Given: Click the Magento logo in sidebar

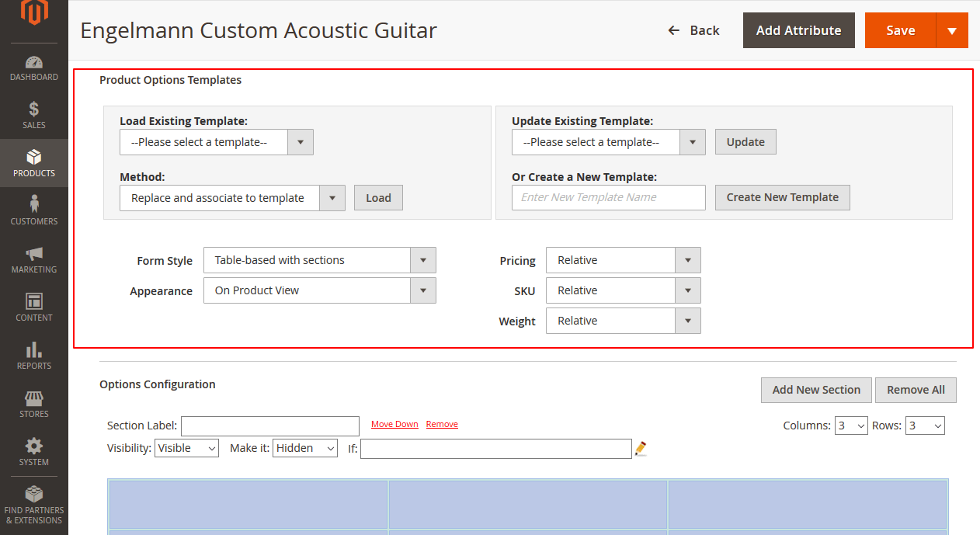Looking at the screenshot, I should click(x=34, y=13).
